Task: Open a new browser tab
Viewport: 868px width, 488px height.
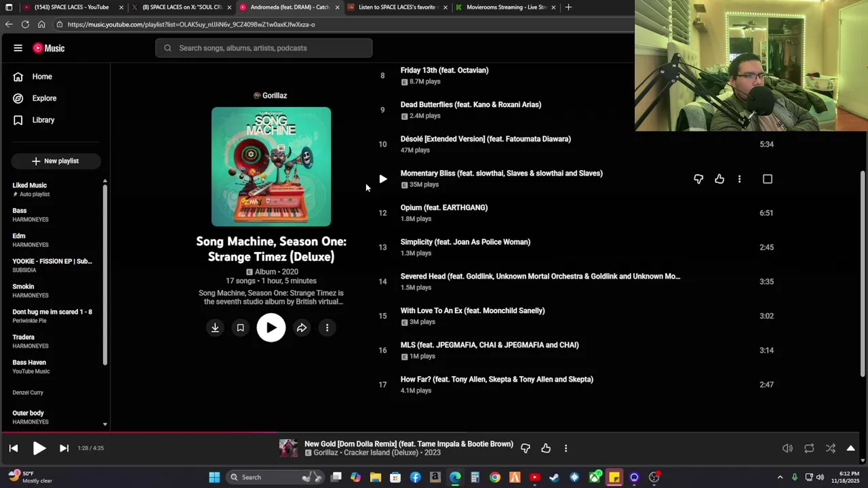Action: [568, 7]
